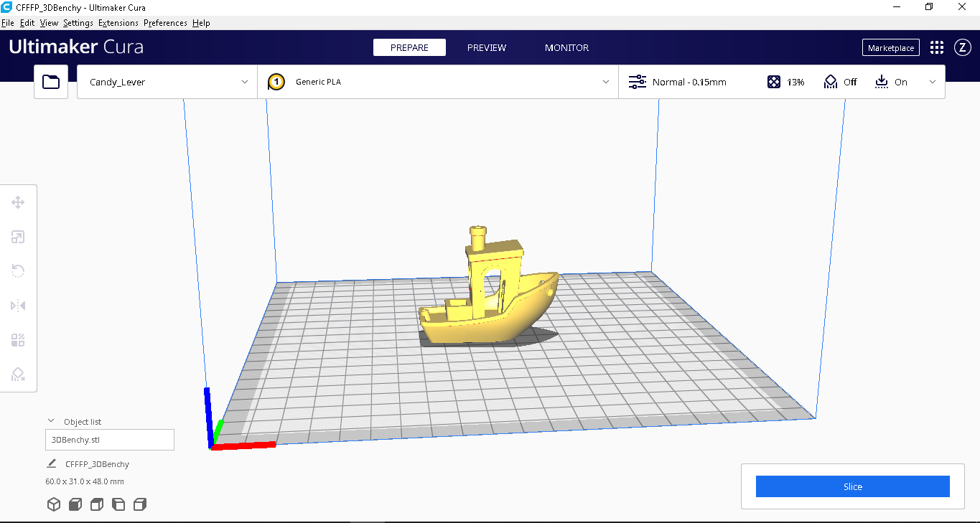Click the support Off icon

coord(831,82)
